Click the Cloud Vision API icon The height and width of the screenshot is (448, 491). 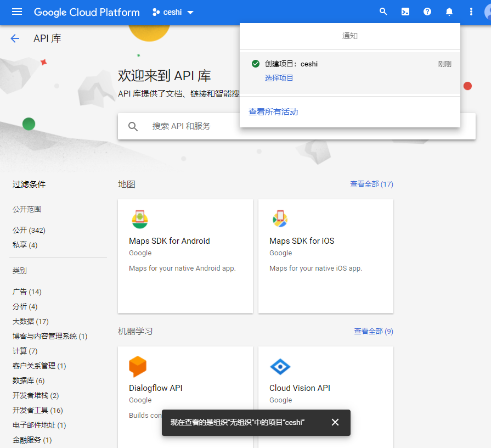[280, 366]
